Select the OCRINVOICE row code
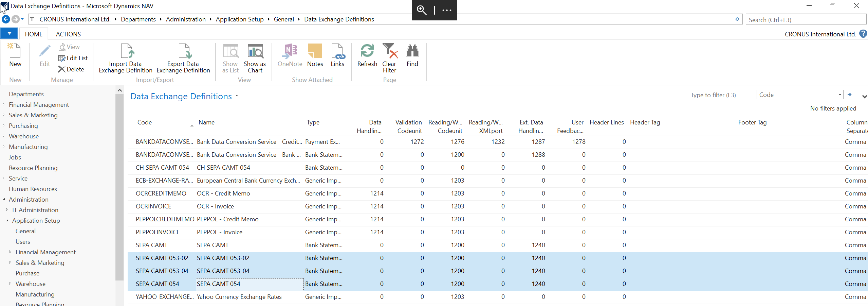 tap(153, 206)
